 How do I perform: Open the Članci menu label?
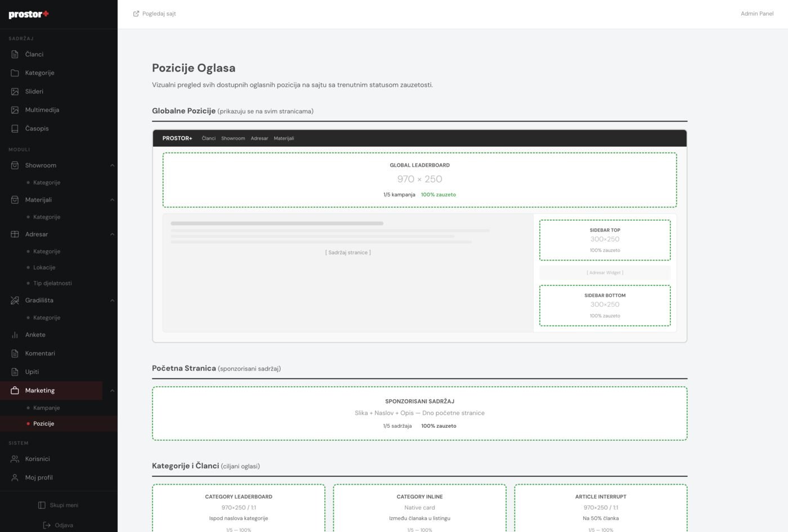34,54
